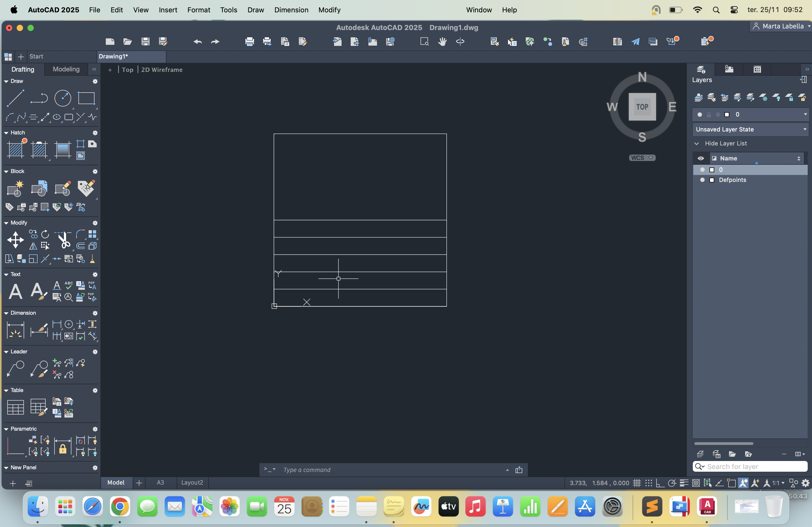This screenshot has height=527, width=812.
Task: Select the Rectangle draw tool
Action: [86, 98]
